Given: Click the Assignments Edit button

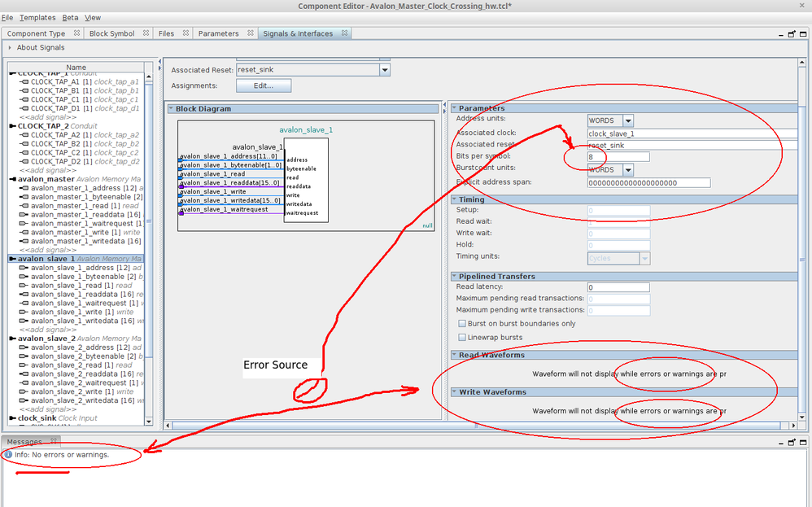Looking at the screenshot, I should (263, 85).
